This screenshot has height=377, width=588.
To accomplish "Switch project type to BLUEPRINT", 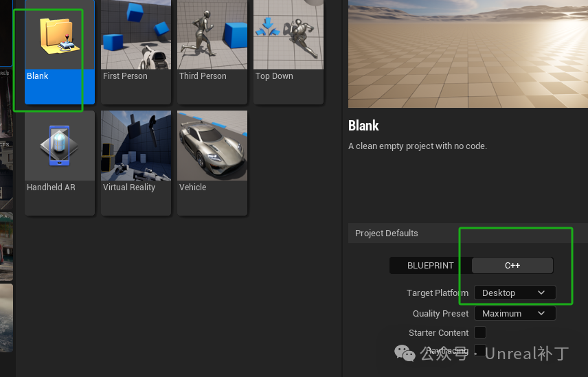I will point(431,265).
